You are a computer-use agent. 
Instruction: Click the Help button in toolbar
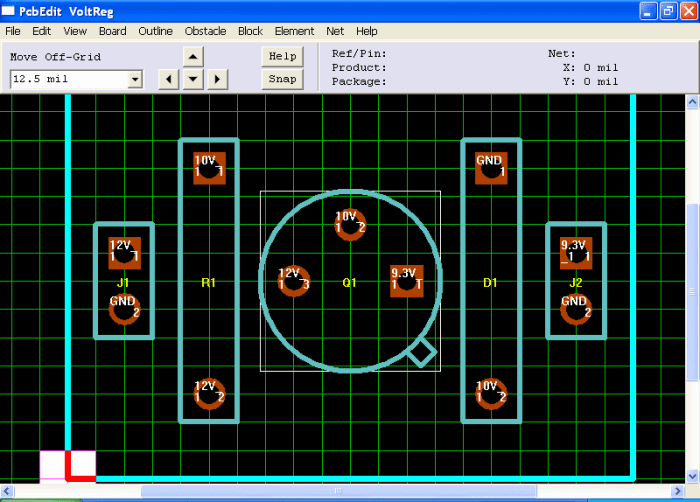click(x=282, y=56)
